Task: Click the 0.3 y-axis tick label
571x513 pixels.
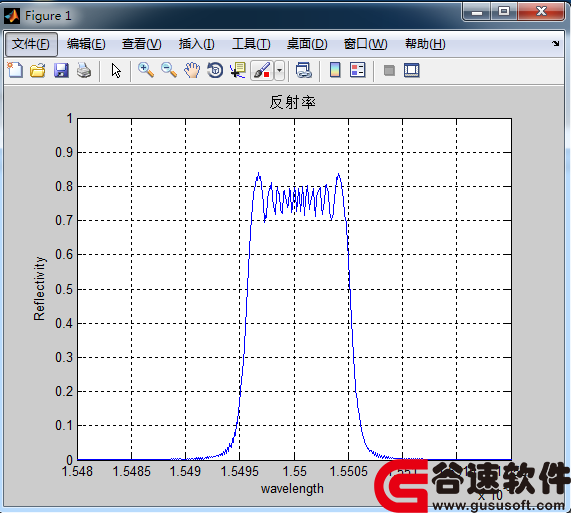Action: click(x=64, y=358)
